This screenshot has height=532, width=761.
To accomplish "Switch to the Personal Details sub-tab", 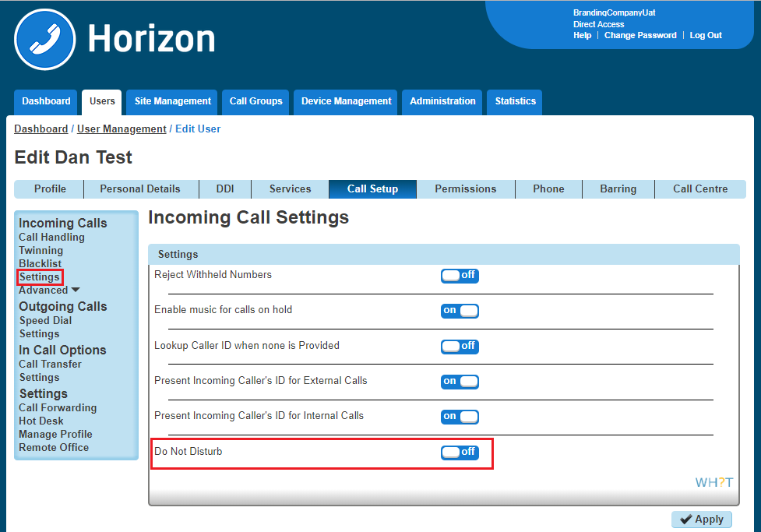I will click(141, 188).
